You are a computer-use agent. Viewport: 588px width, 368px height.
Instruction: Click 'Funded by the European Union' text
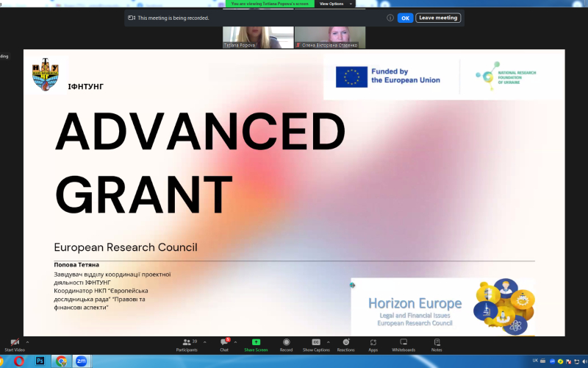click(x=406, y=76)
